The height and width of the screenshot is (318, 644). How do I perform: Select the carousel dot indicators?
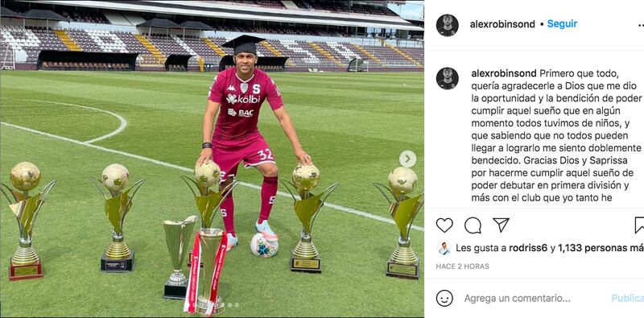[x=233, y=305]
